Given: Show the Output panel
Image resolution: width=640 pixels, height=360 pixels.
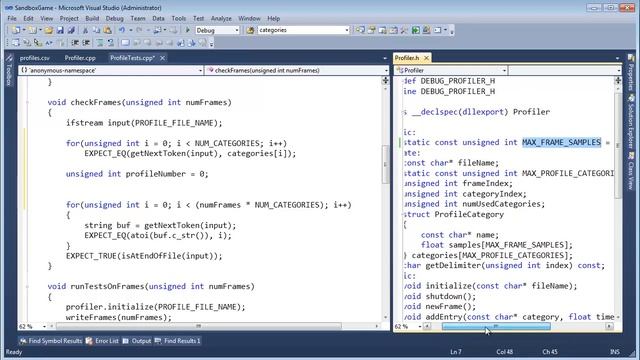Looking at the screenshot, I should [137, 341].
